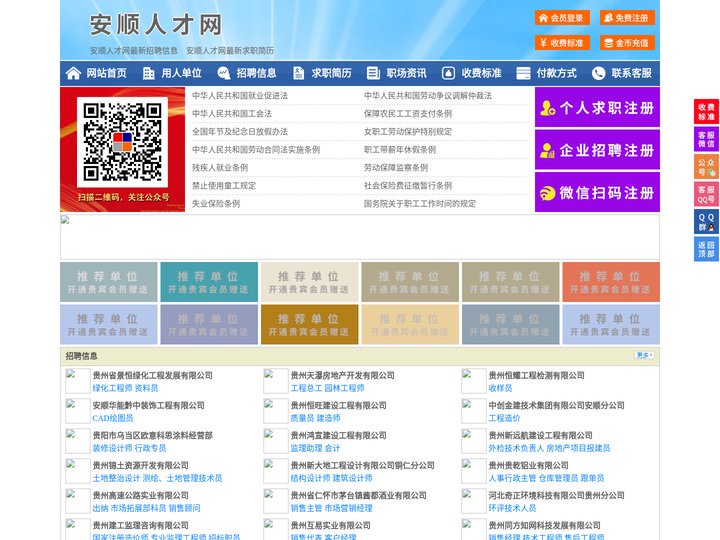
Task: Click logo thumbnail of 贵州天瀑房地产开发有限公司
Action: [x=276, y=381]
